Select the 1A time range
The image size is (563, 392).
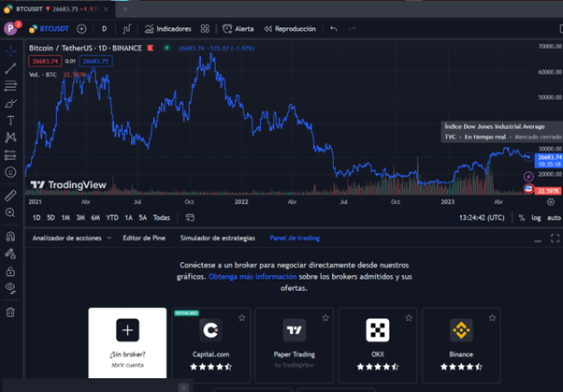pyautogui.click(x=128, y=218)
